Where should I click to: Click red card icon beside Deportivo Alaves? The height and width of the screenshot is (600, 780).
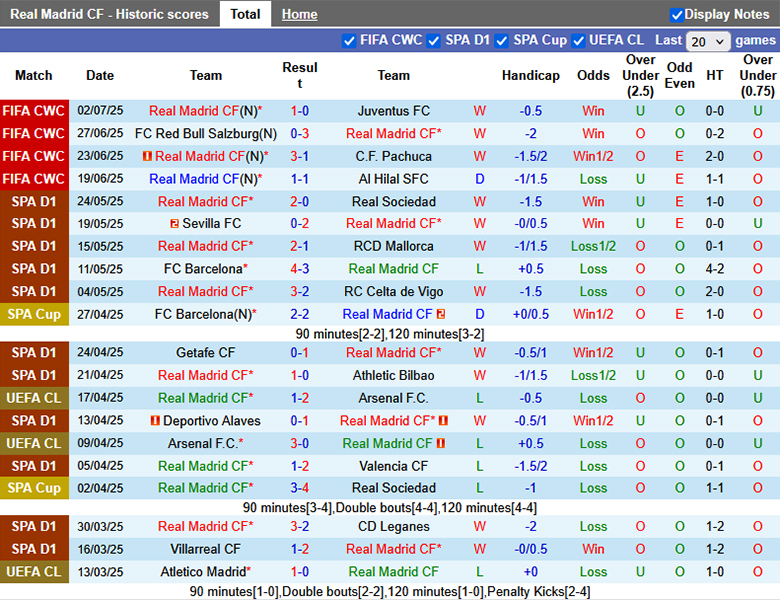155,421
